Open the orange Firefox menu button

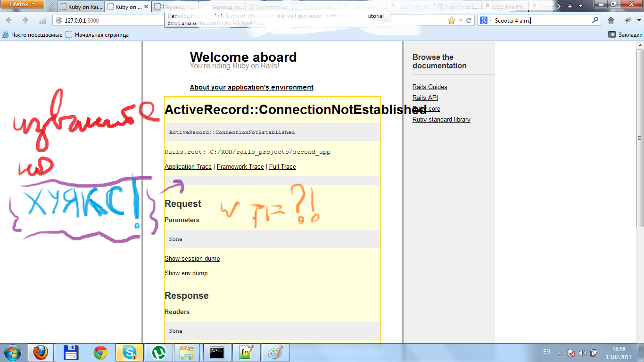(23, 4)
